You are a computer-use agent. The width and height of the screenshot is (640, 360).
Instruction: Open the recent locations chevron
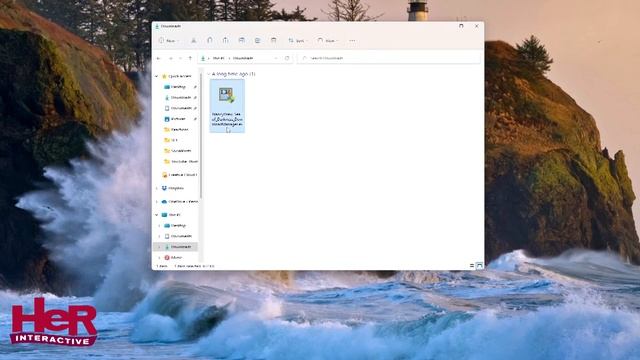(180, 58)
